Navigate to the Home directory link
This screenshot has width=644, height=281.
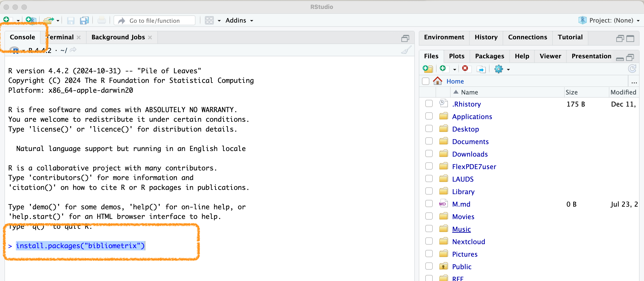pos(455,81)
